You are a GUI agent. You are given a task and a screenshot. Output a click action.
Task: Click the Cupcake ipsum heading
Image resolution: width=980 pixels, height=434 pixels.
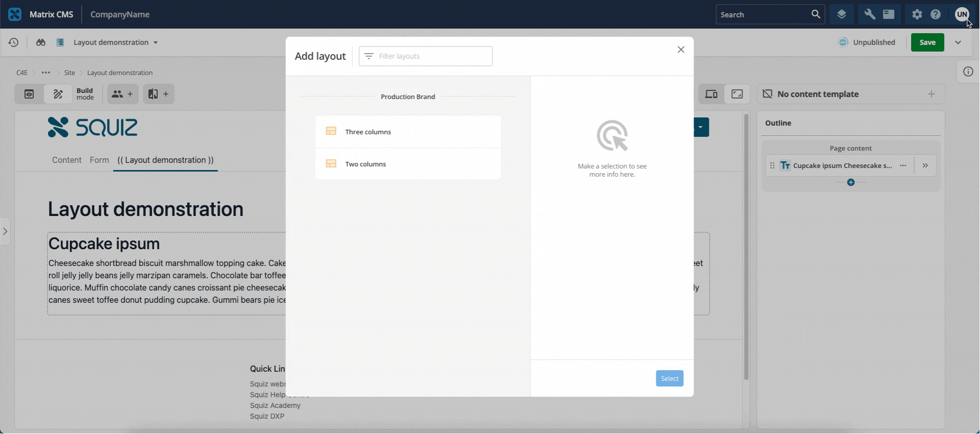point(104,244)
